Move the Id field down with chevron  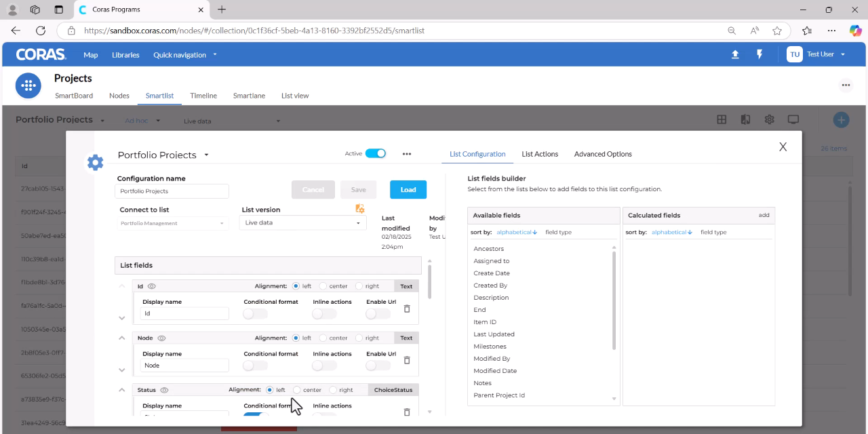pos(122,318)
